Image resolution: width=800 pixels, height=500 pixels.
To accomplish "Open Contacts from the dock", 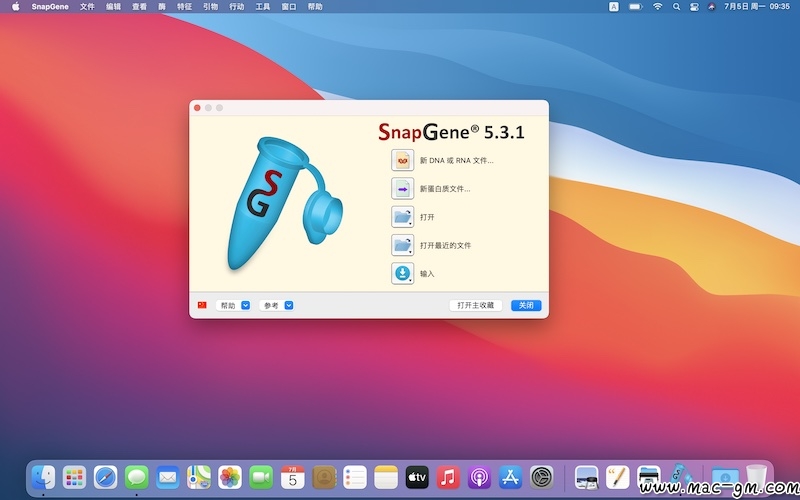I will coord(323,478).
